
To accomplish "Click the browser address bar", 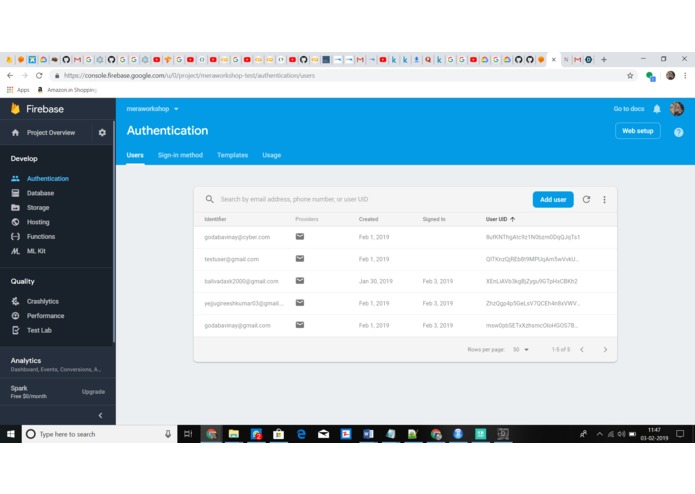I will point(339,76).
